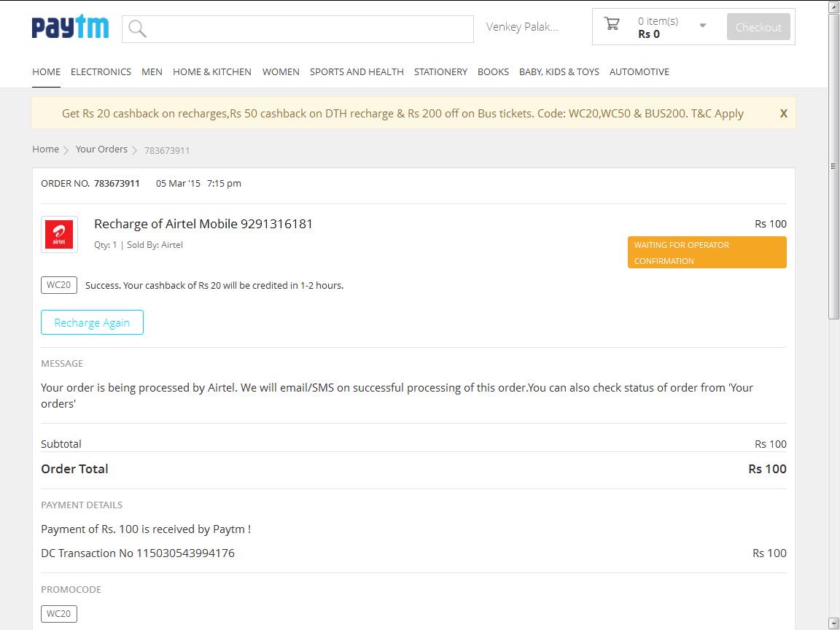Open the AUTOMOTIVE category
Image resolution: width=840 pixels, height=630 pixels.
point(639,71)
